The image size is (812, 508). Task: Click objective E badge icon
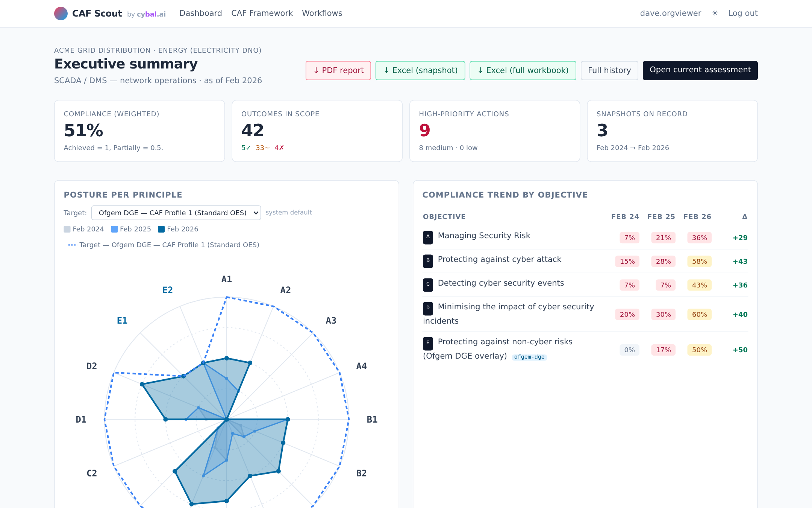click(x=428, y=343)
